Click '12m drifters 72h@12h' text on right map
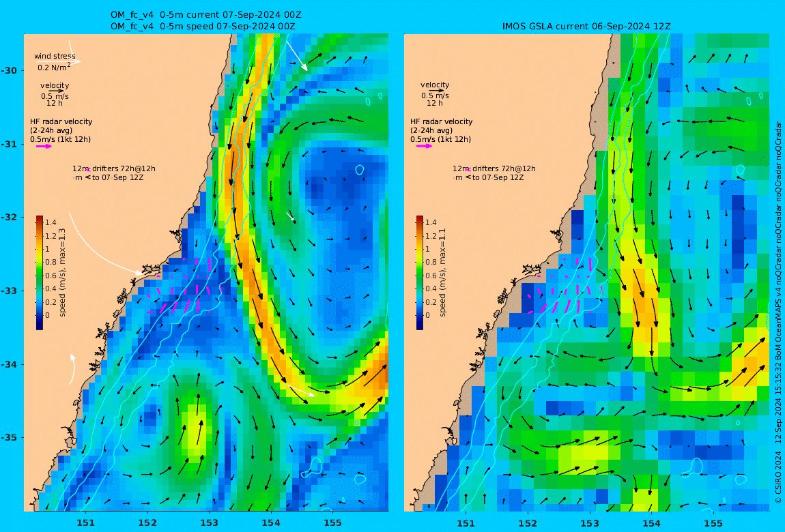 point(494,168)
